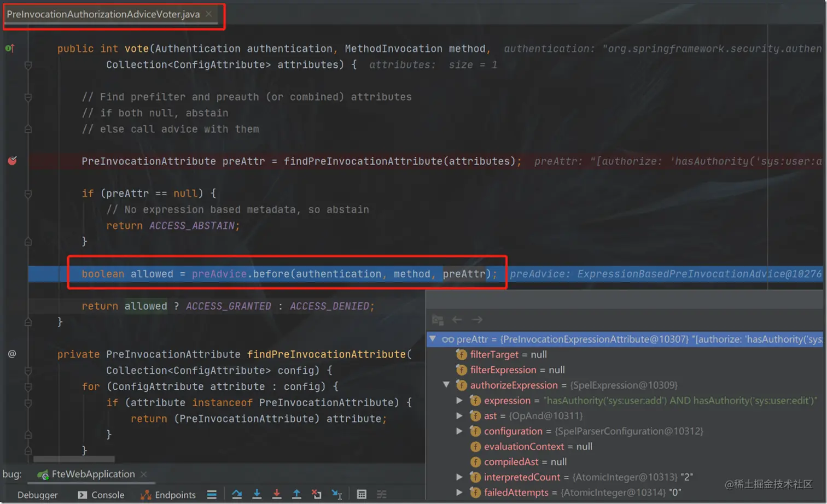Click the Step Over debugger icon

pyautogui.click(x=237, y=494)
